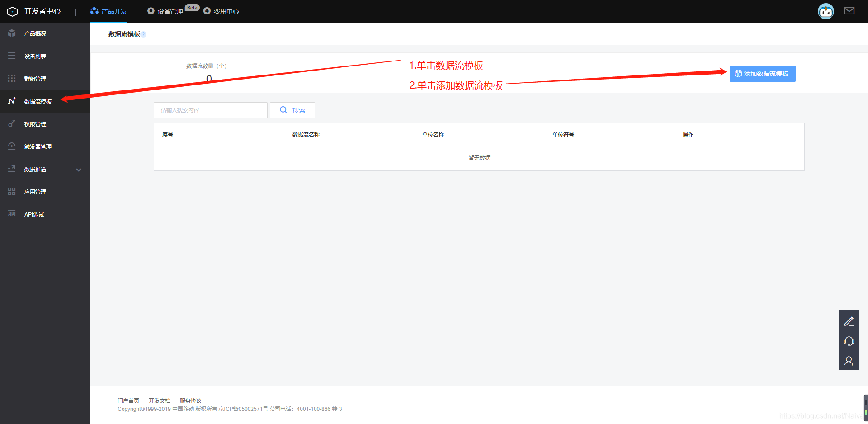Click the 添加数据流模板 button

pos(762,74)
